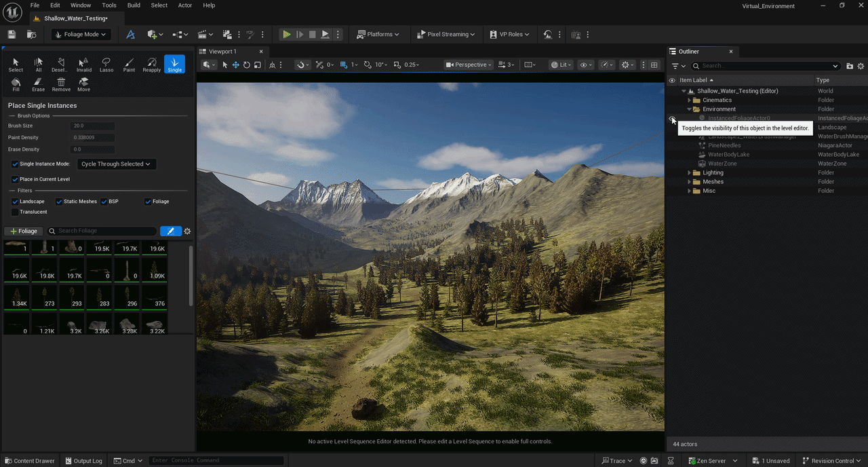Click the blue foliage paint-settings toggle button
The width and height of the screenshot is (868, 467).
pyautogui.click(x=171, y=231)
